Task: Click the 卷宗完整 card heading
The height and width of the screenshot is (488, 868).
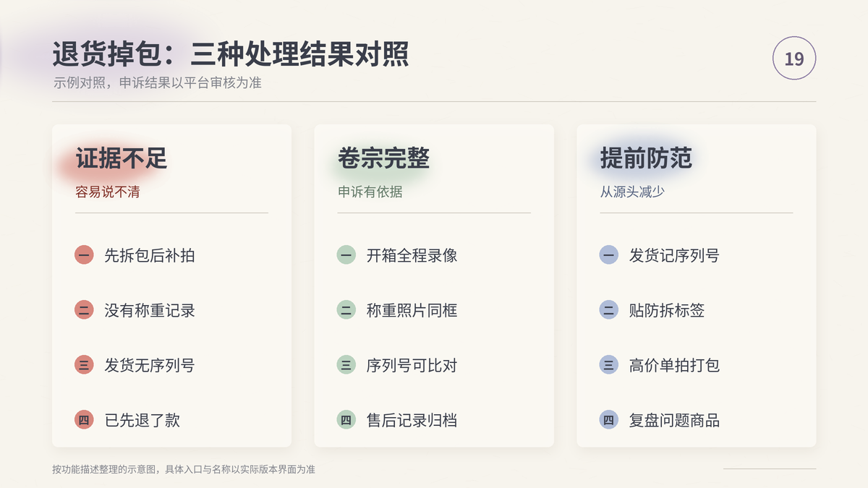Action: (x=383, y=158)
